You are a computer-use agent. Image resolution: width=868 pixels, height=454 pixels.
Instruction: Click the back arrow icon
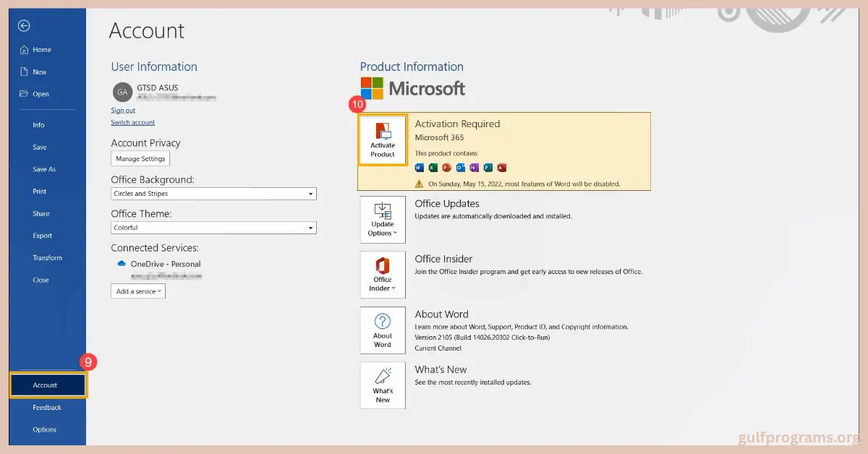coord(24,26)
